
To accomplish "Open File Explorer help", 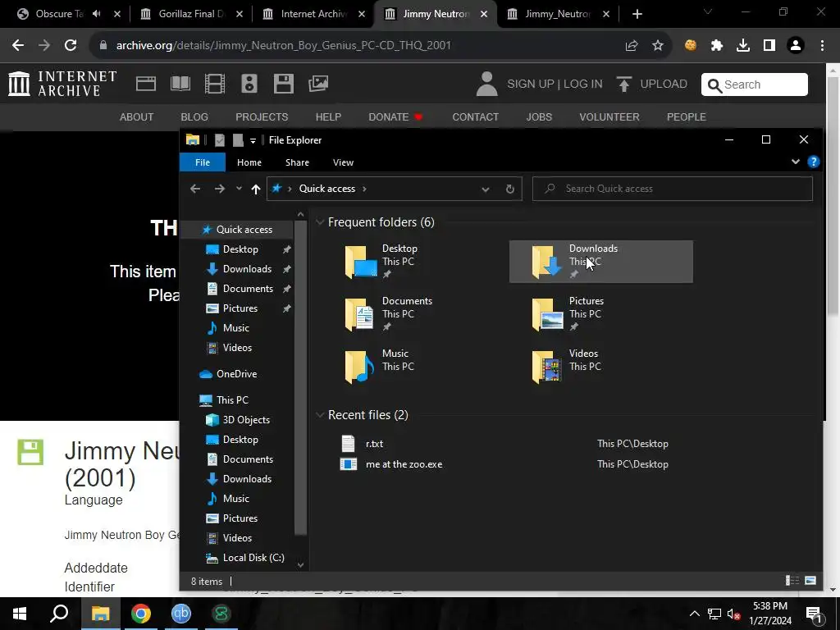I will coord(813,162).
